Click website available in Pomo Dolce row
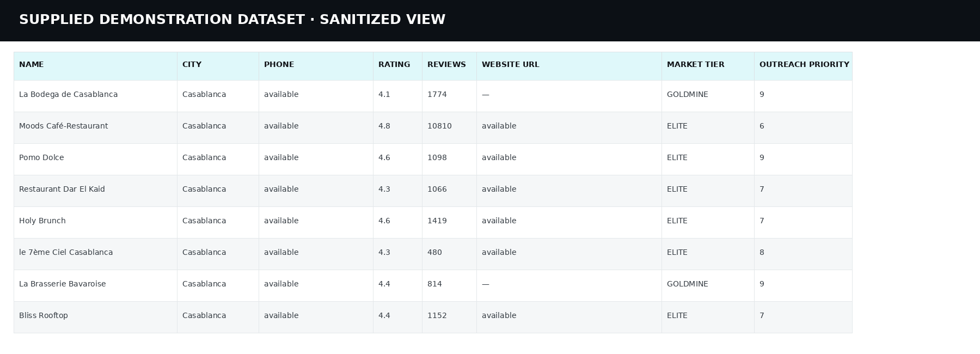 click(x=499, y=157)
